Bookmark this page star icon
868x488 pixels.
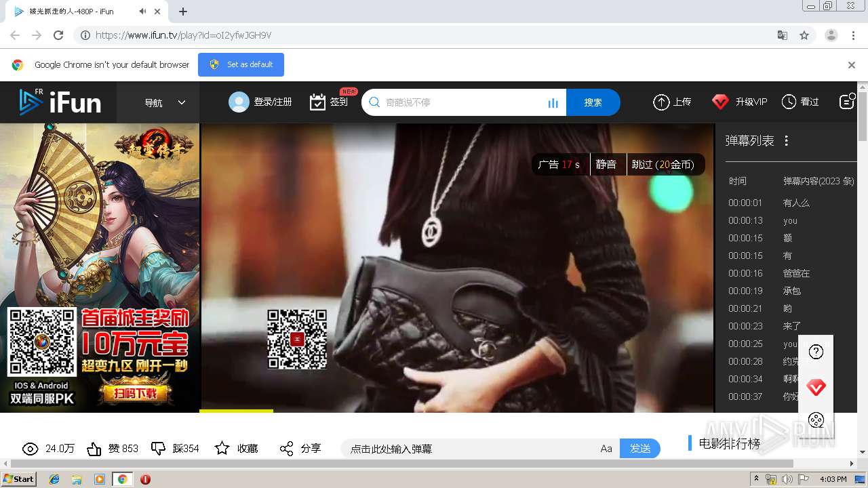tap(804, 35)
